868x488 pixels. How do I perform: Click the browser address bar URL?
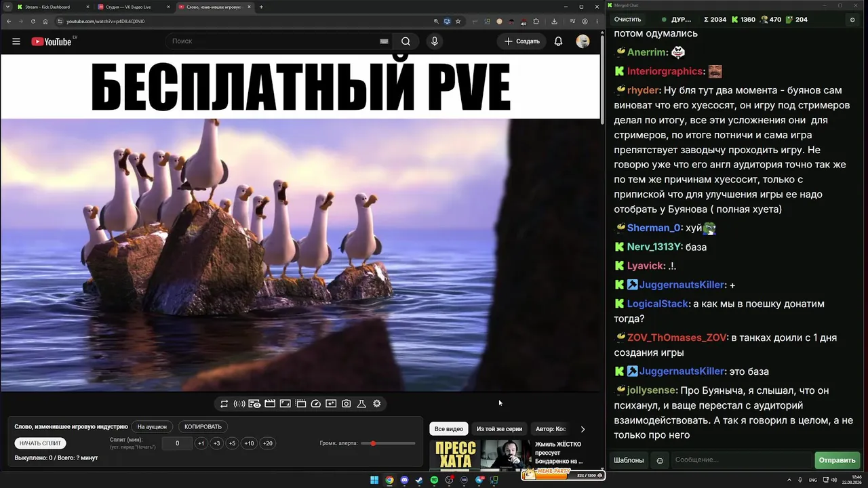point(106,21)
